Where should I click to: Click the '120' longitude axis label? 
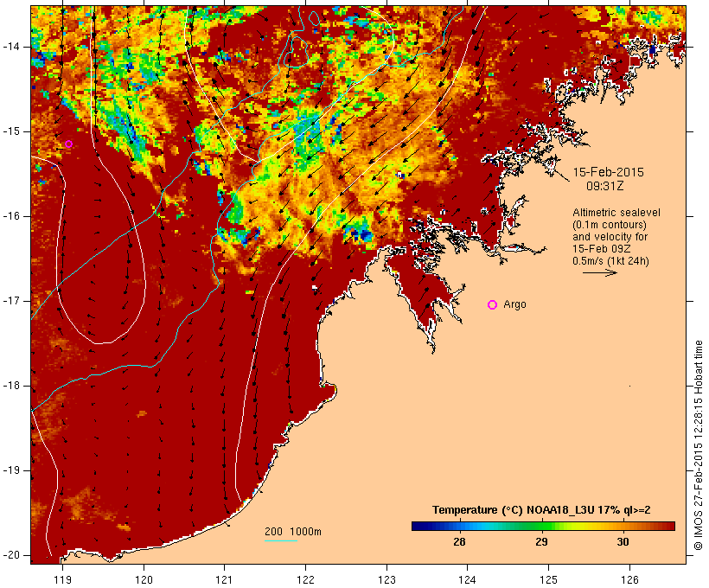tap(144, 579)
